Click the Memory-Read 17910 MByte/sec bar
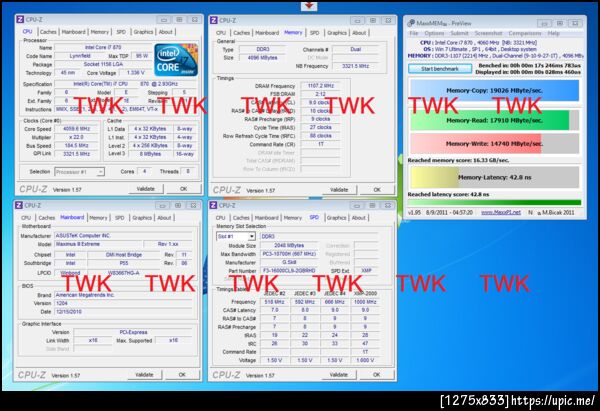600x411 pixels. coord(494,120)
